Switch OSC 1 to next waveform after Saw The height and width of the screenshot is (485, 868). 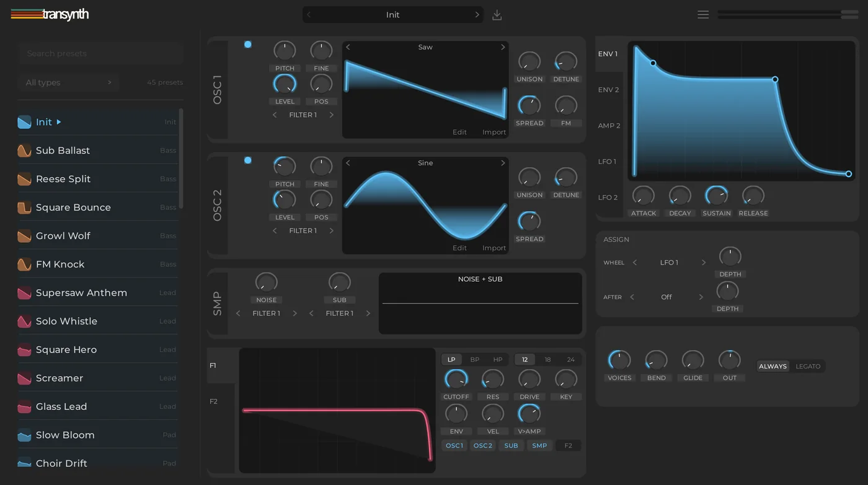(x=503, y=47)
